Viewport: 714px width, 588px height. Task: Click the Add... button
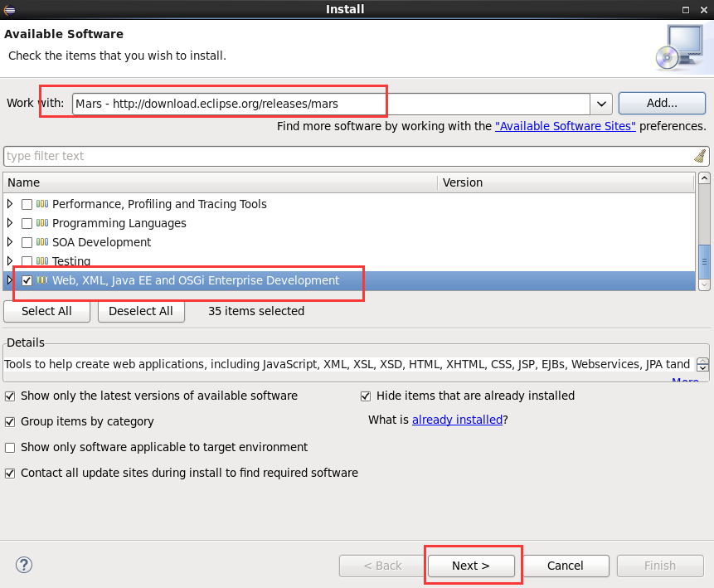click(x=662, y=104)
